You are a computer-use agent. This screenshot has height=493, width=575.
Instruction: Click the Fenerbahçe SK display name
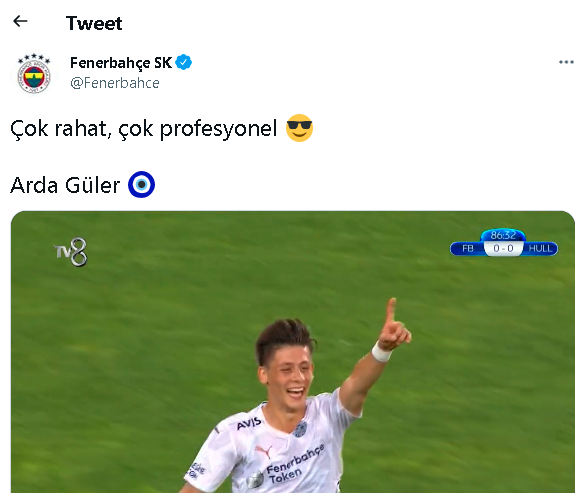pos(121,63)
